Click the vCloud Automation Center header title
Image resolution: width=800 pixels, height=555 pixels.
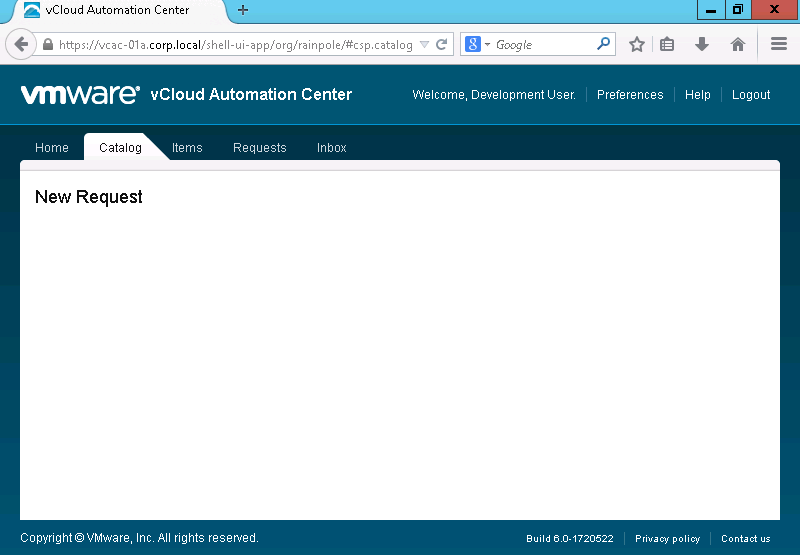click(x=251, y=94)
